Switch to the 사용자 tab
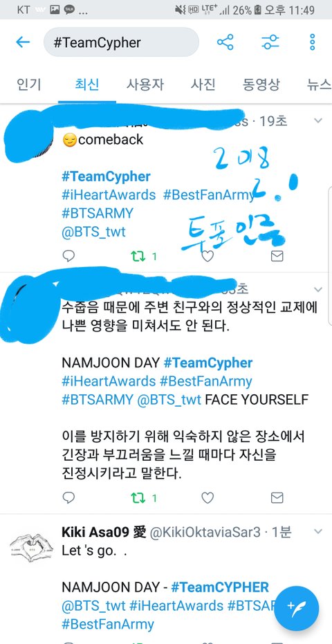332x644 pixels. coord(145,84)
